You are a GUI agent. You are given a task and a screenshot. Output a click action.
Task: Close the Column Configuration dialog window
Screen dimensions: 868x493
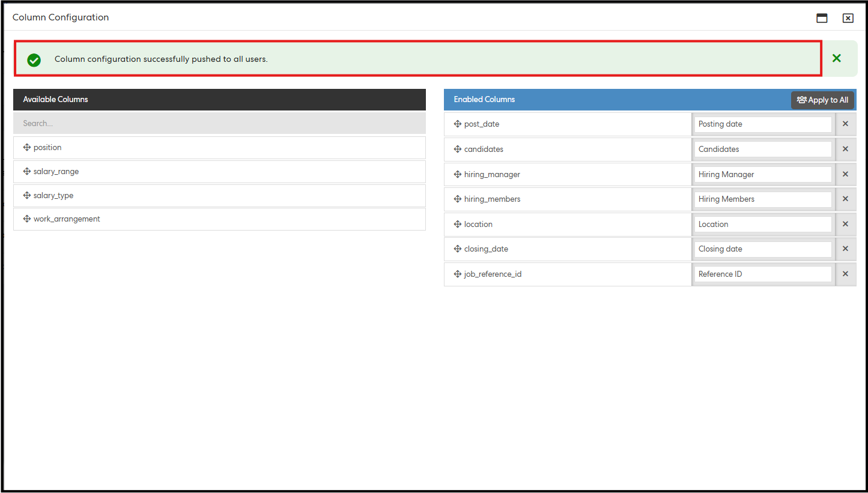pyautogui.click(x=848, y=18)
